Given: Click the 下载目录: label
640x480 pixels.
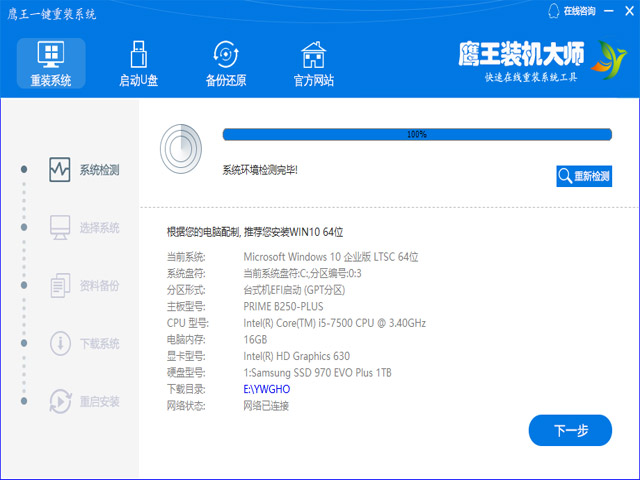Looking at the screenshot, I should 186,389.
